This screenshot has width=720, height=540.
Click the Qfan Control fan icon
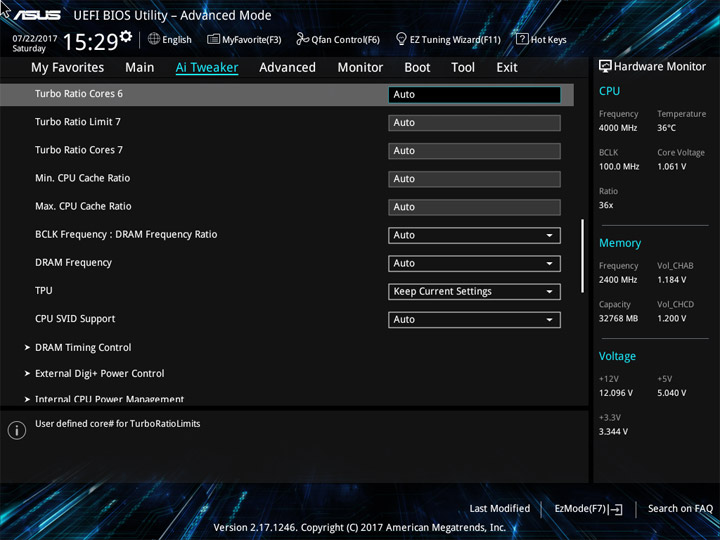[x=302, y=39]
